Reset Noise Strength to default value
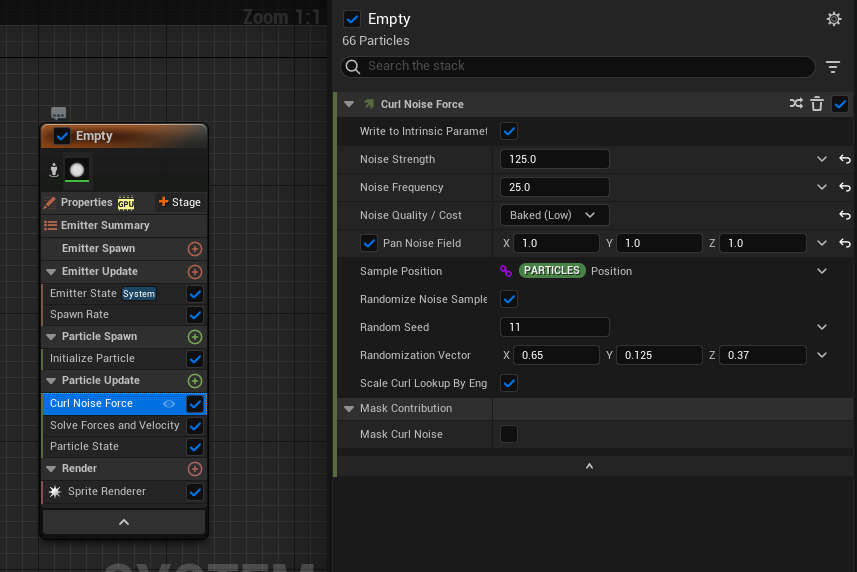This screenshot has height=572, width=857. (x=845, y=159)
